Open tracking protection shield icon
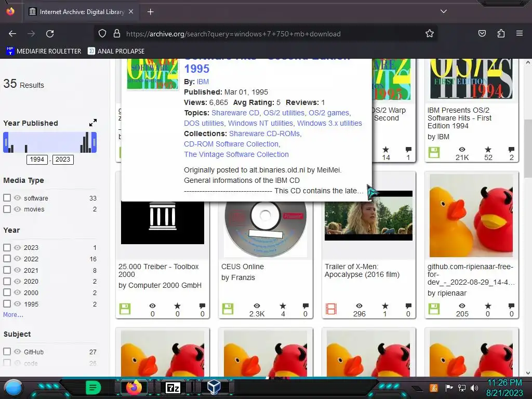The height and width of the screenshot is (399, 532). pyautogui.click(x=102, y=34)
